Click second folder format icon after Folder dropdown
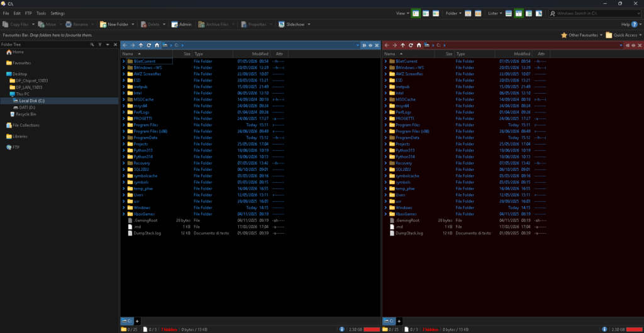 tap(478, 14)
